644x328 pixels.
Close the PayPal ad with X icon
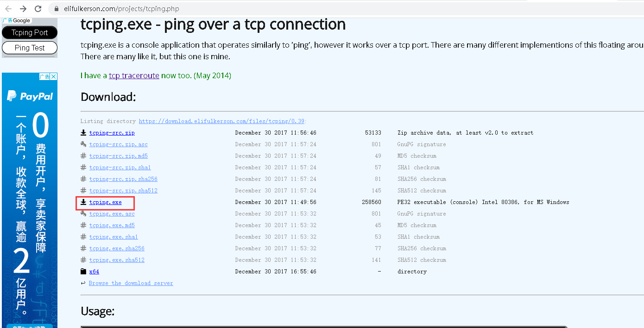point(54,76)
